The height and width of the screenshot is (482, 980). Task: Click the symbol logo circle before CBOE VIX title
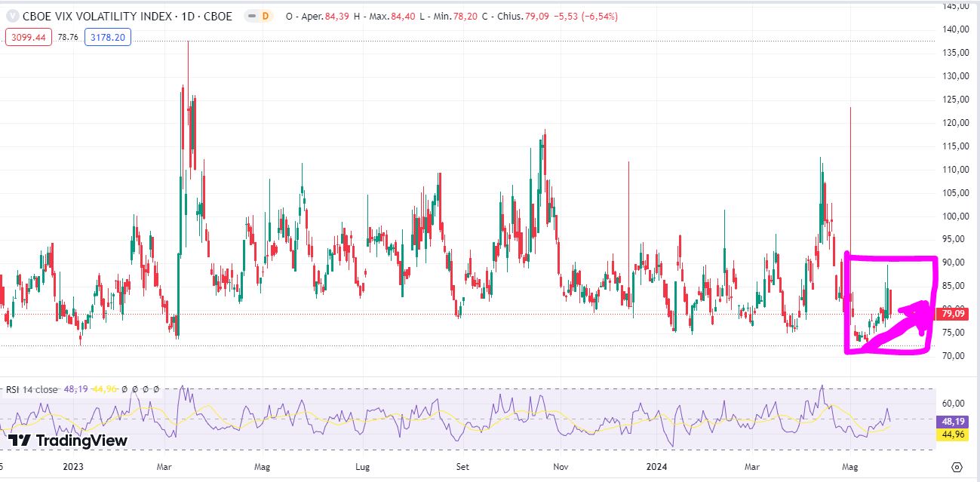pos(13,16)
